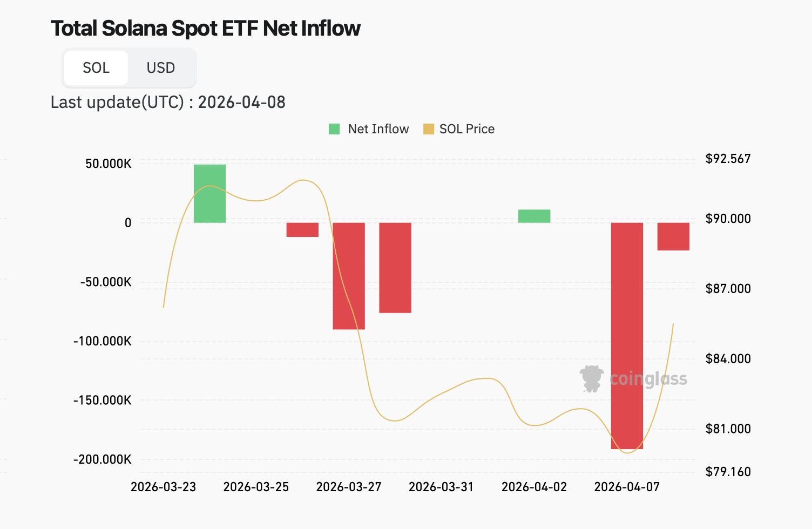Click the 2026-04-07 date axis label

[627, 487]
